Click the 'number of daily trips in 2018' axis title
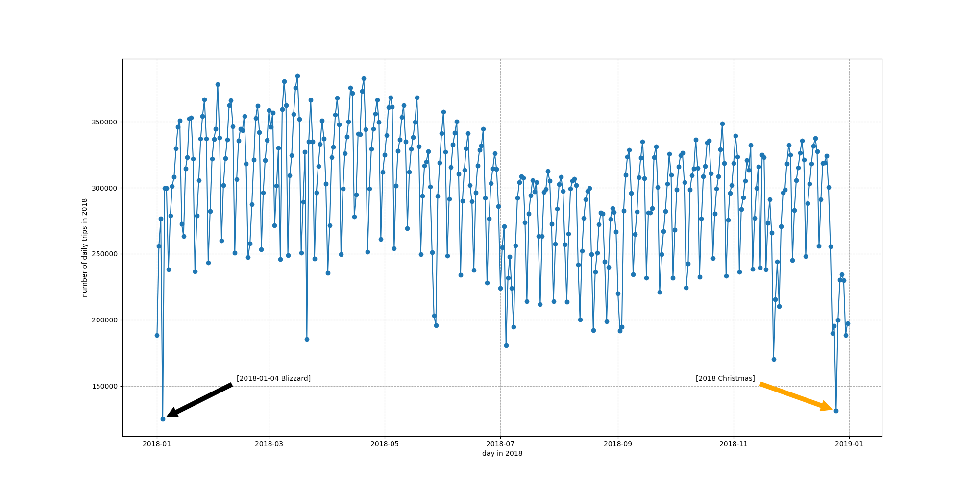 (84, 247)
